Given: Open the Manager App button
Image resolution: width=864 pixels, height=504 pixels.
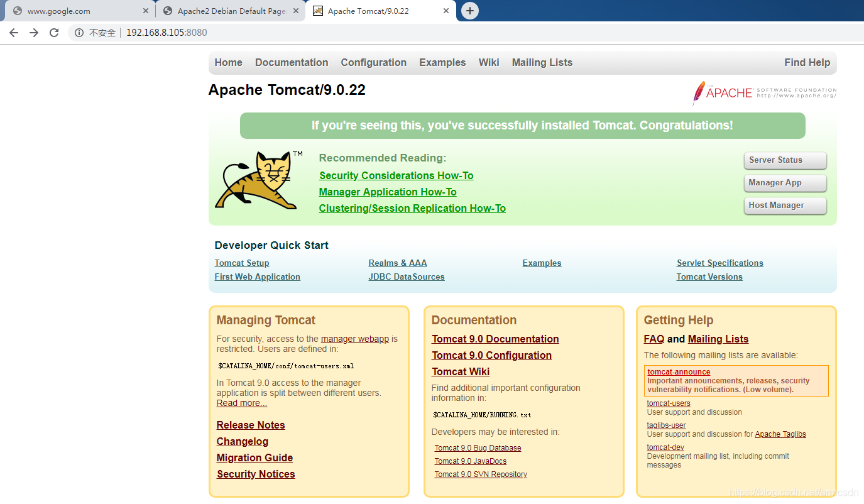Looking at the screenshot, I should tap(785, 183).
